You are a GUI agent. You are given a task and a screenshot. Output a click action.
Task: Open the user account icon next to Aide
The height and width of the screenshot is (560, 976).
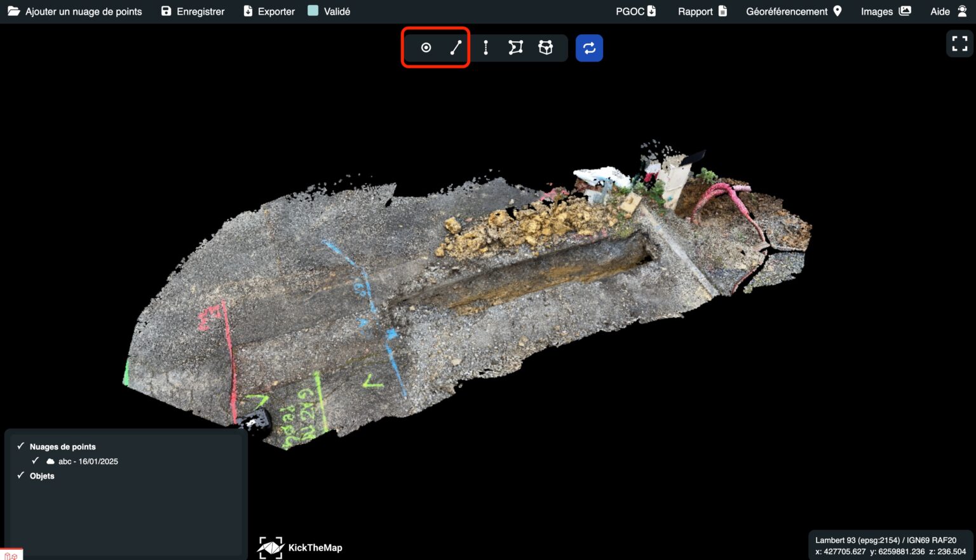coord(962,11)
